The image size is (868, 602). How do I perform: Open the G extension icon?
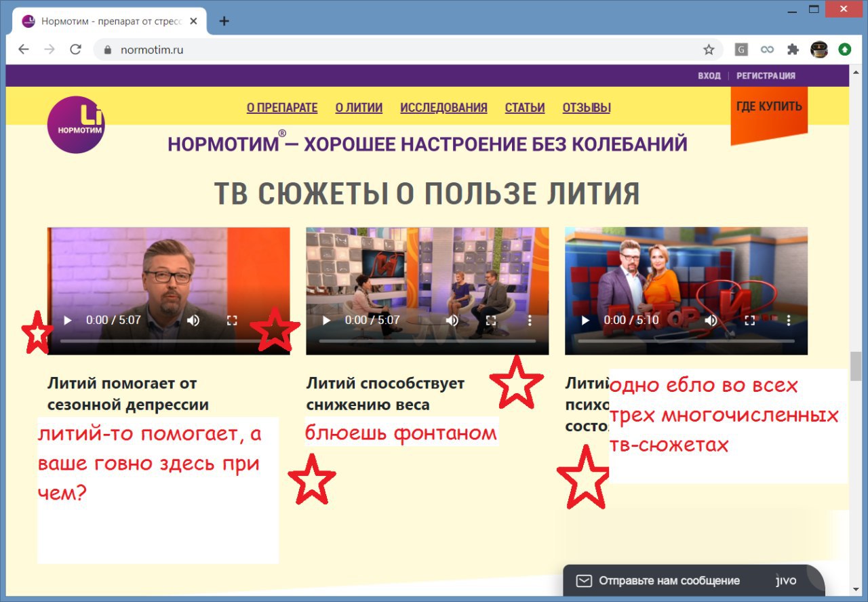(742, 49)
